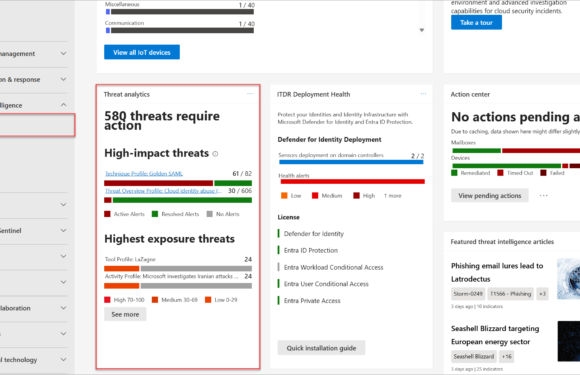This screenshot has width=580, height=375.
Task: Click the Miscellaneous IoT devices bar
Action: (180, 12)
